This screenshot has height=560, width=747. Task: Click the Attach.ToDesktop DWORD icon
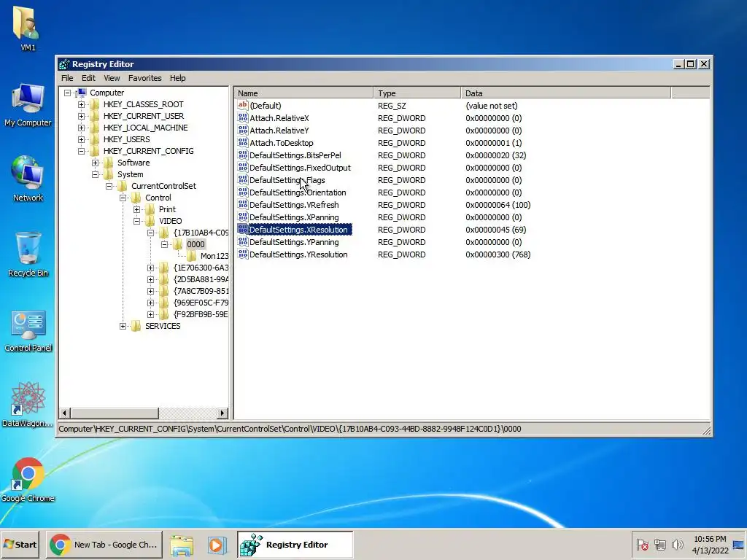pyautogui.click(x=242, y=142)
